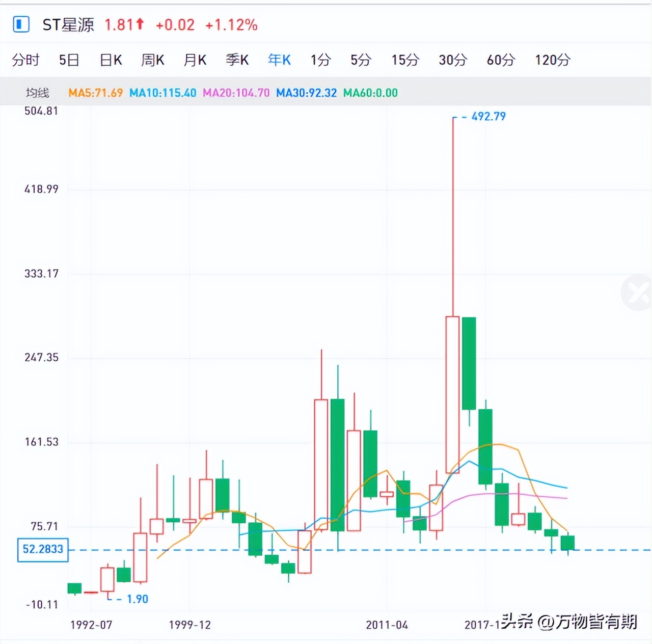
Task: Switch to the 月K monthly chart tab
Action: [x=195, y=60]
